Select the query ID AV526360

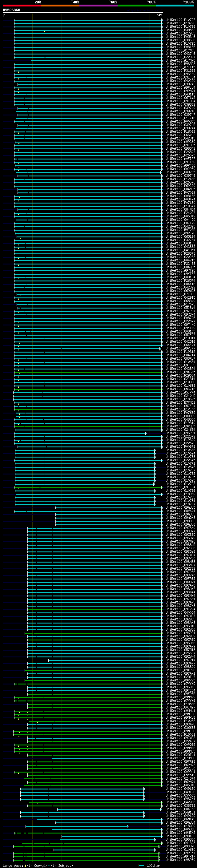[x=11, y=10]
